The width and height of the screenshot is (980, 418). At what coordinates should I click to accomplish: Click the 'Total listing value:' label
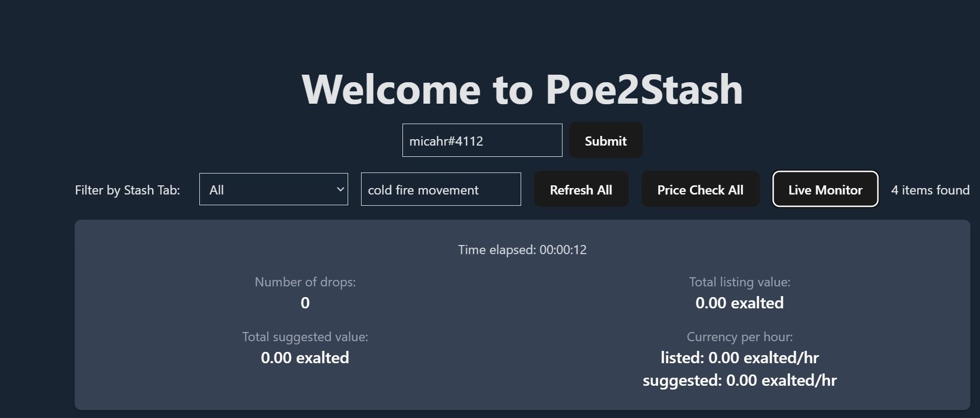739,282
